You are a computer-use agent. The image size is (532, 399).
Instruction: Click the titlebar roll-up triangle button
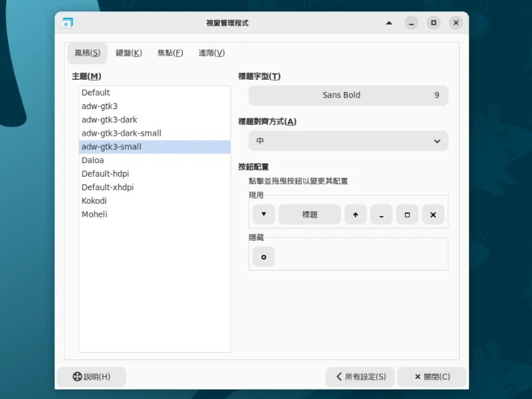click(x=389, y=23)
